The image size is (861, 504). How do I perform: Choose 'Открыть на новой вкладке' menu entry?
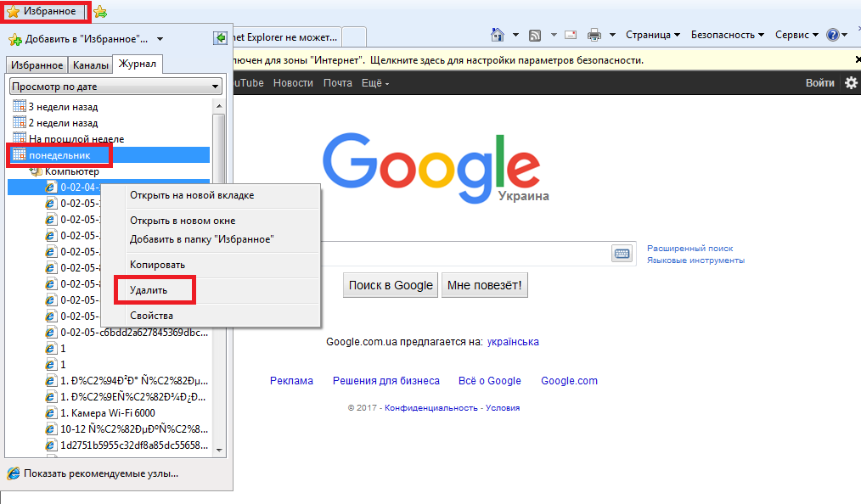pos(191,195)
